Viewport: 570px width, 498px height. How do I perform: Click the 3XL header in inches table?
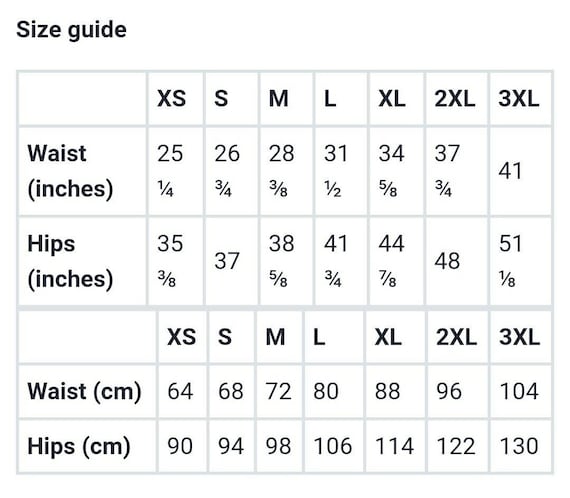(x=520, y=99)
